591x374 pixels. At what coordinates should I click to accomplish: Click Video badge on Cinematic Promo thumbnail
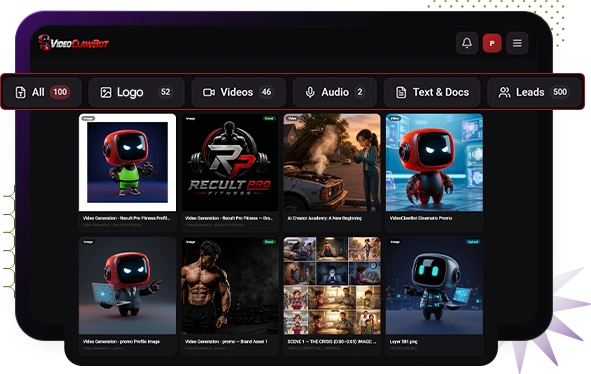coord(395,118)
